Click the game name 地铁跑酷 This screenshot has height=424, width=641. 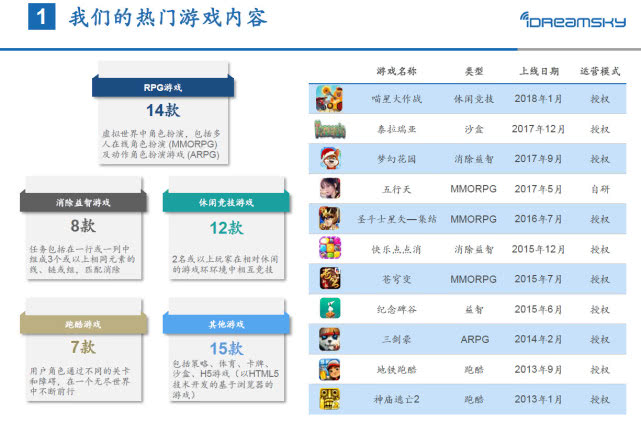[396, 370]
